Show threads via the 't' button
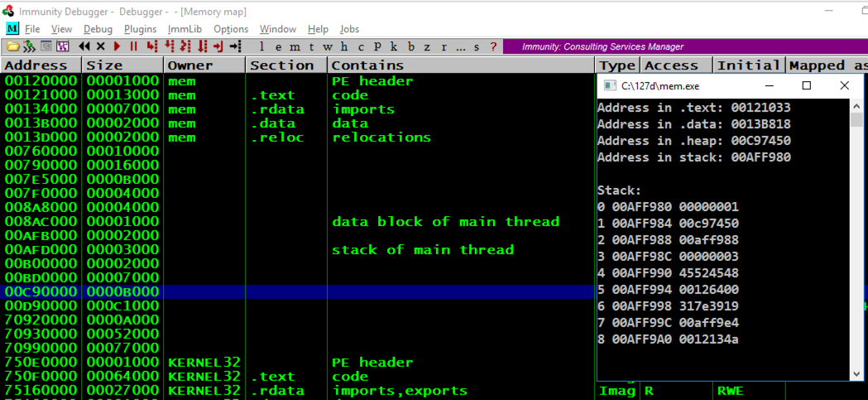Viewport: 868px width, 400px height. (x=311, y=46)
